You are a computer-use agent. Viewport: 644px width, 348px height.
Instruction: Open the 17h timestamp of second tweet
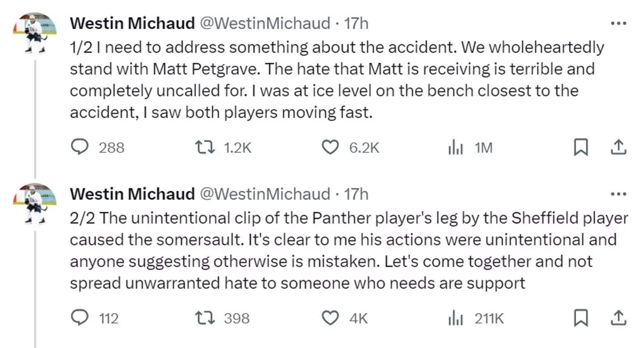pos(356,194)
